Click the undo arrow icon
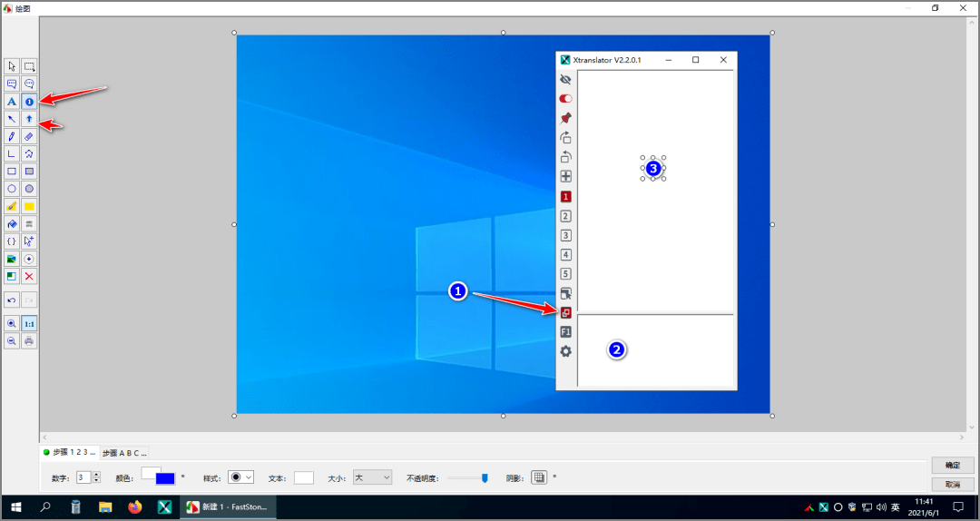Image resolution: width=980 pixels, height=521 pixels. 12,300
